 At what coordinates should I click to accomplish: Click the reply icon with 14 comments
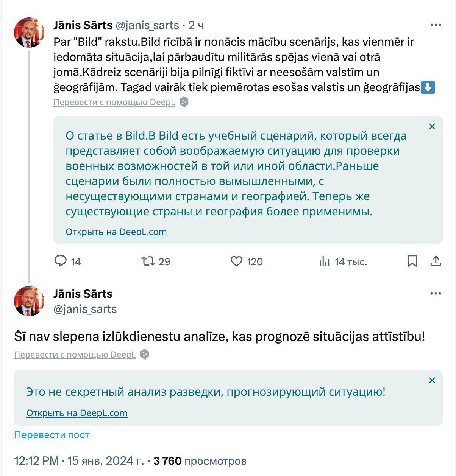point(61,261)
